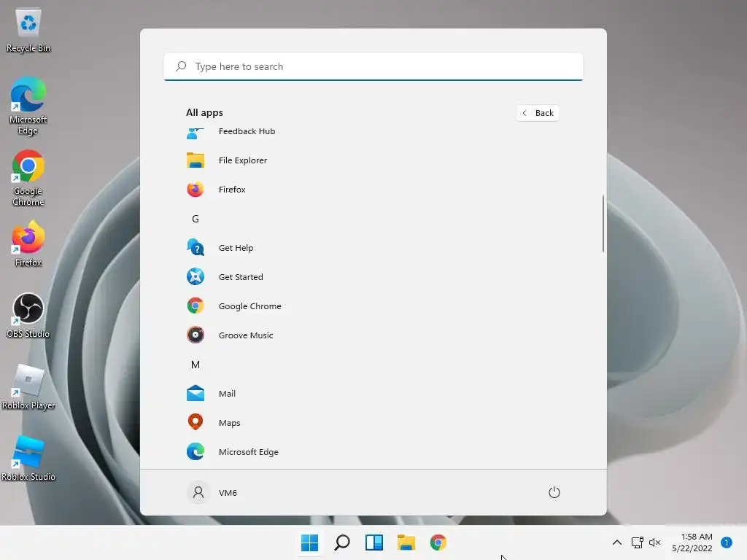The height and width of the screenshot is (560, 747).
Task: Open the Mail app
Action: pyautogui.click(x=373, y=393)
